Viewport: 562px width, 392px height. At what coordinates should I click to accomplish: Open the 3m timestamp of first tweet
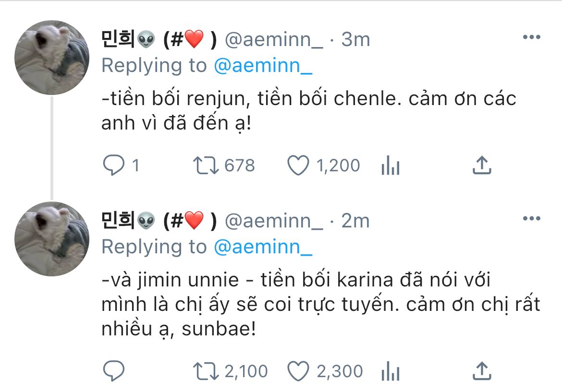click(x=355, y=39)
